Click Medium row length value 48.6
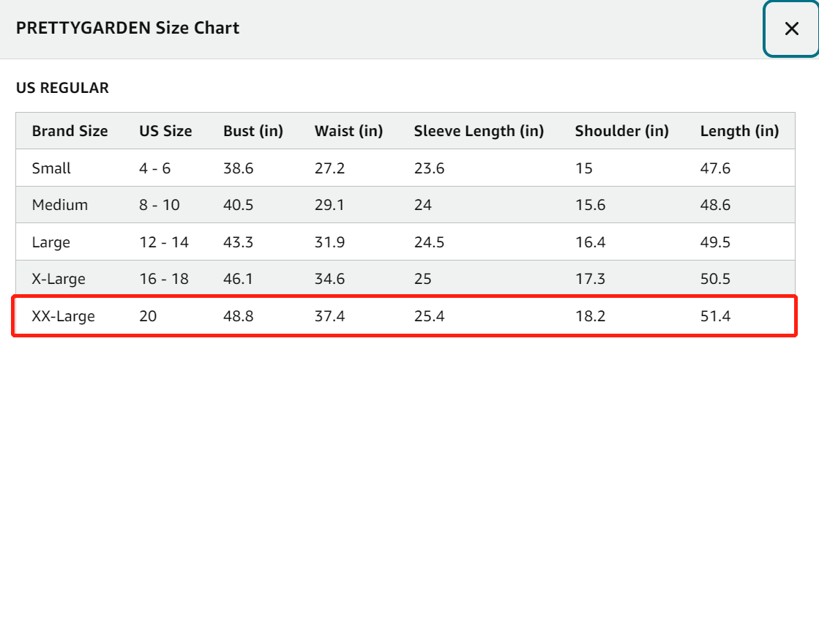The image size is (819, 644). click(x=716, y=205)
